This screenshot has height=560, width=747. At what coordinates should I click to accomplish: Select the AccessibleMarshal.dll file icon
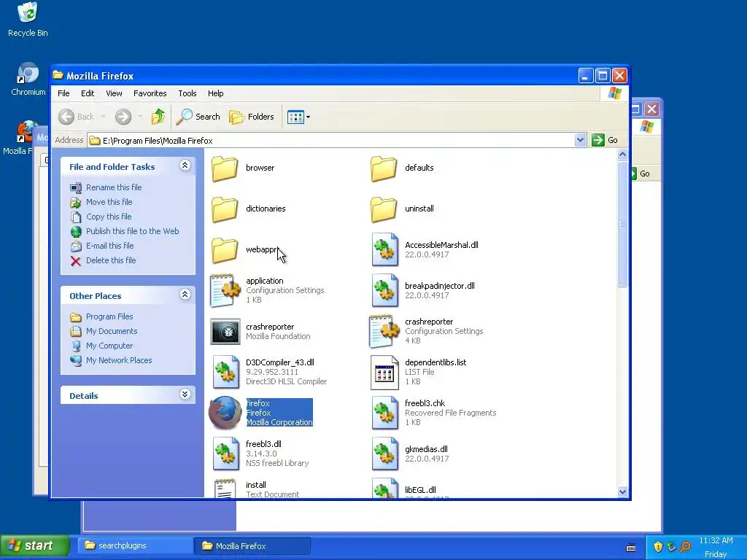tap(384, 249)
